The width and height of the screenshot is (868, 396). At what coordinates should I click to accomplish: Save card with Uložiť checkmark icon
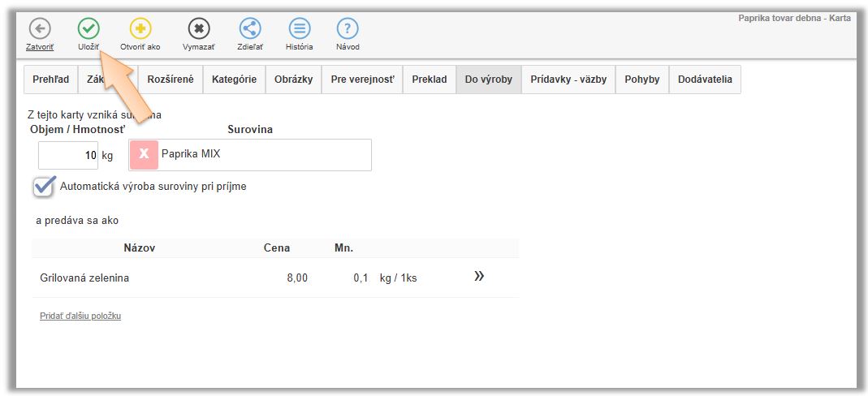(89, 28)
